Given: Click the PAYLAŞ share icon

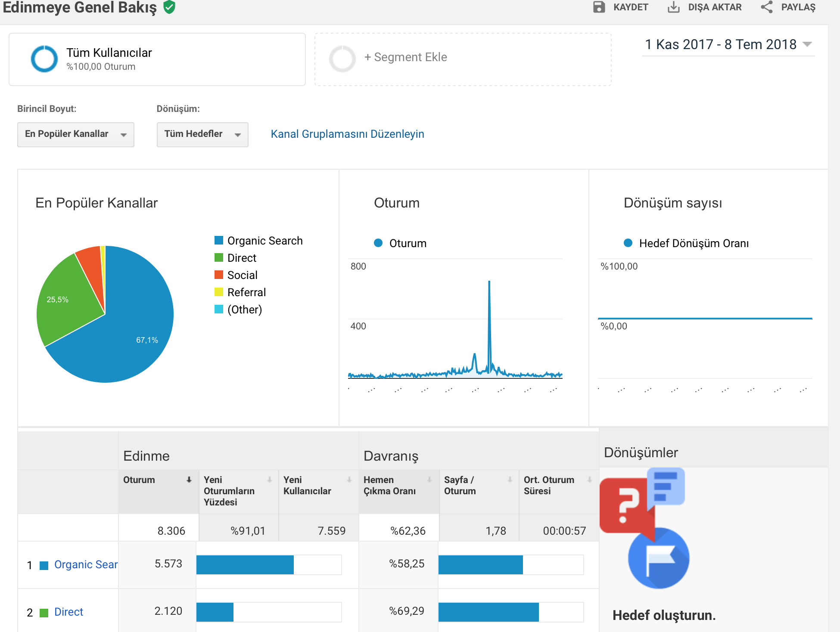Looking at the screenshot, I should point(767,7).
